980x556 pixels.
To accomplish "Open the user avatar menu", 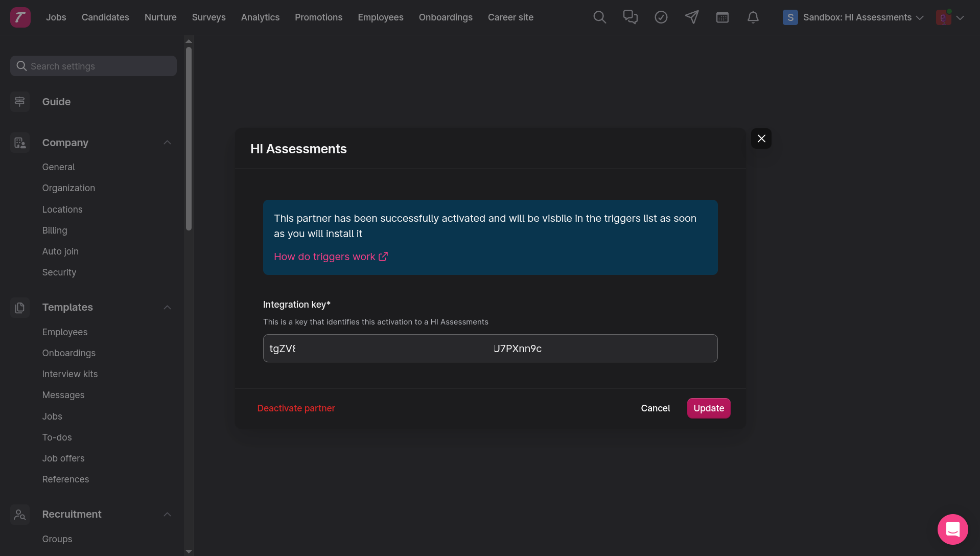I will click(949, 17).
